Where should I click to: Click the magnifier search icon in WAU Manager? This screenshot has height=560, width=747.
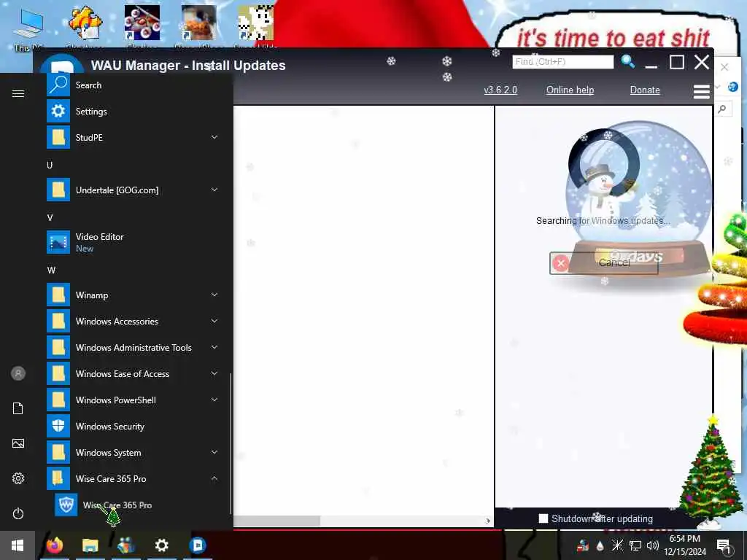click(x=628, y=61)
